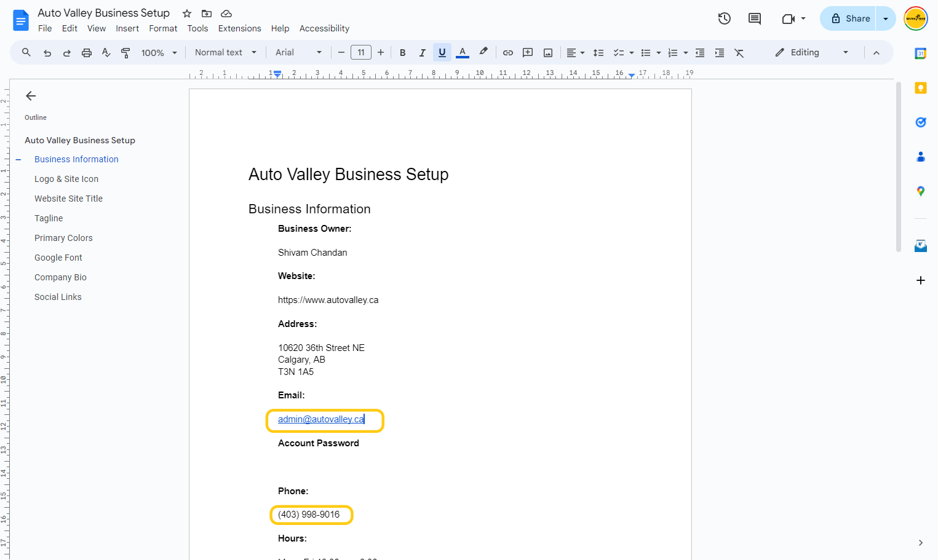This screenshot has height=560, width=938.
Task: Expand the Share options arrow
Action: coord(886,18)
